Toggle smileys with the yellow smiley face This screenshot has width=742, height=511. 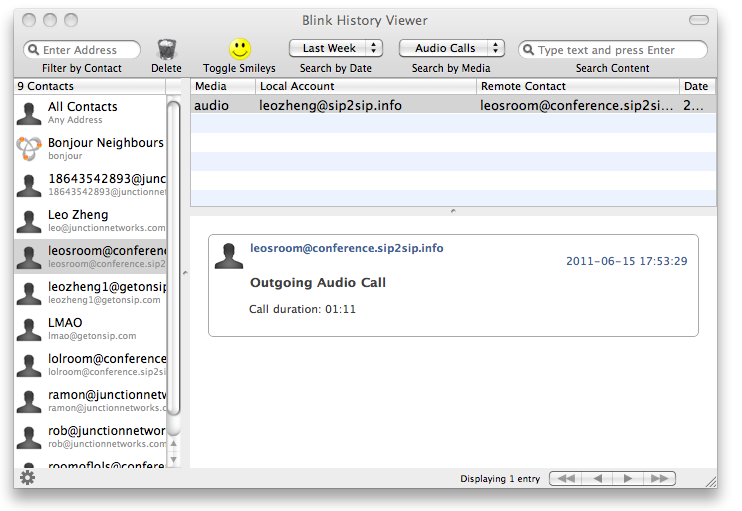(x=240, y=49)
